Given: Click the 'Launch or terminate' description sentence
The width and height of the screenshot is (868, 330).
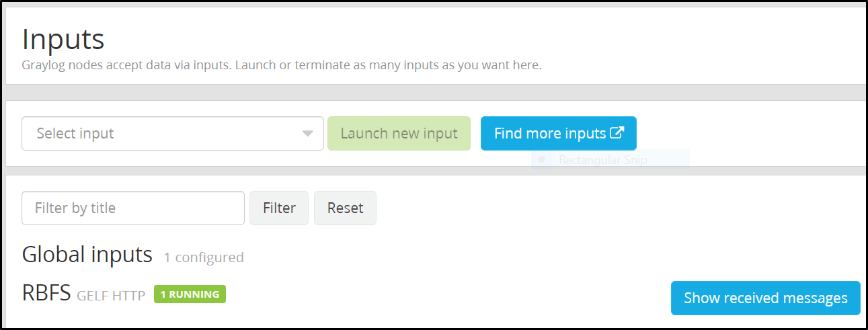Looking at the screenshot, I should point(388,65).
